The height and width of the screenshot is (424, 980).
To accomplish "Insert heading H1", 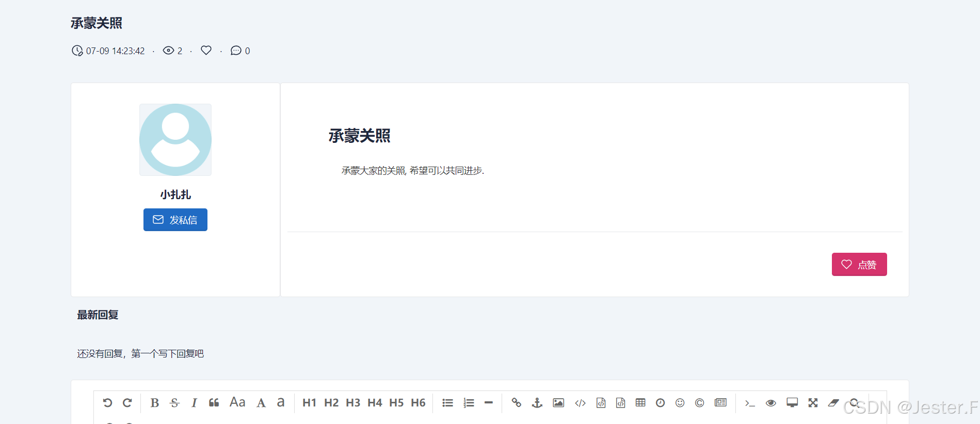I will pos(309,403).
